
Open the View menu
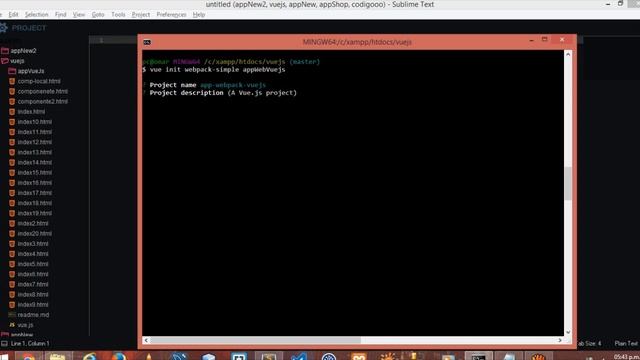[x=79, y=15]
